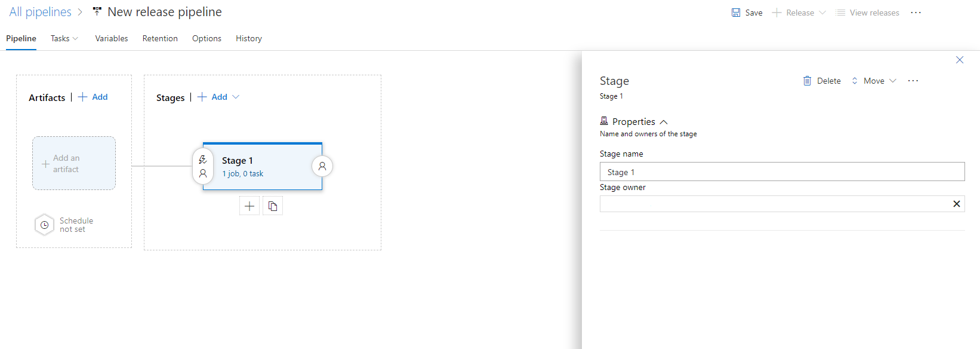
Task: Click the Save icon in the toolbar
Action: [x=735, y=12]
